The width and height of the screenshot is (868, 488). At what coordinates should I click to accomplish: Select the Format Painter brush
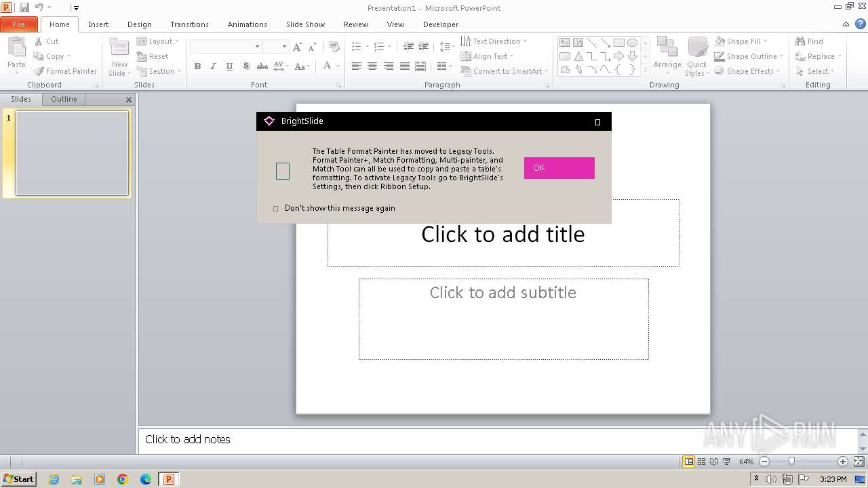point(65,71)
